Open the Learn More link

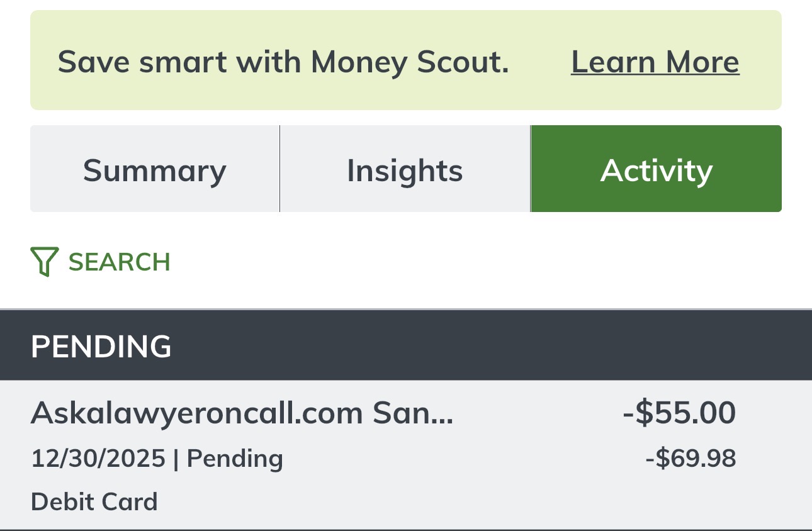[655, 62]
